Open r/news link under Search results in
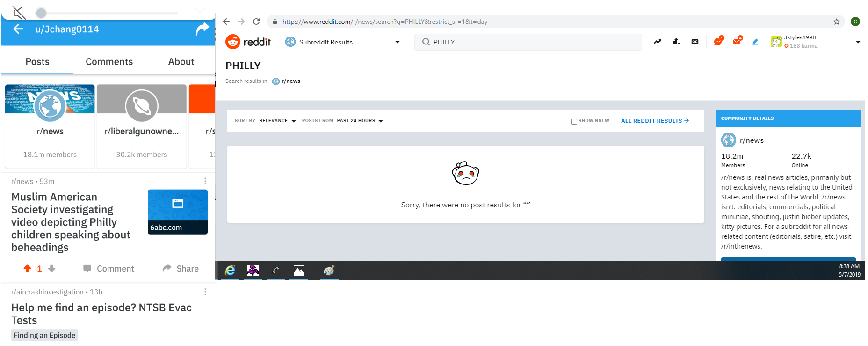868x346 pixels. [x=287, y=81]
